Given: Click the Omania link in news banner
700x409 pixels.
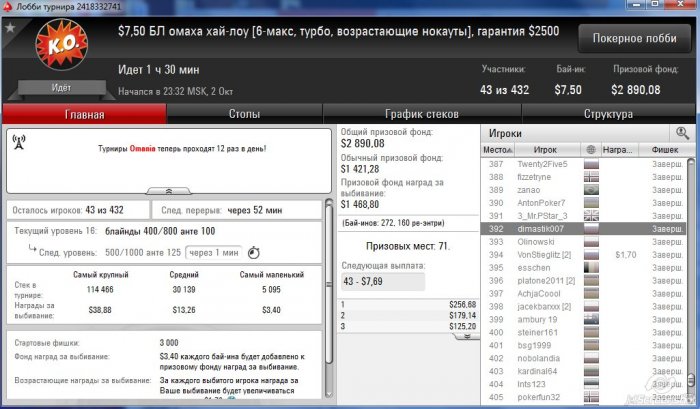Looking at the screenshot, I should tap(142, 149).
